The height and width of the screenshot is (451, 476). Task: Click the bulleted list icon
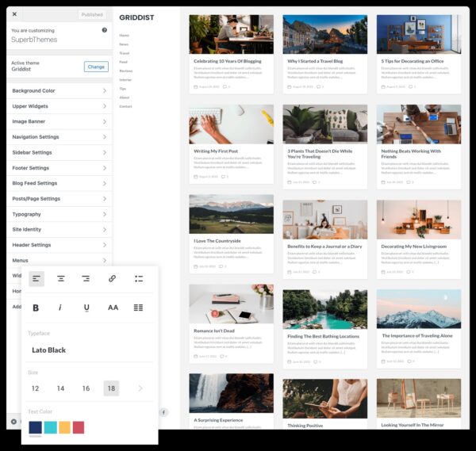click(x=138, y=279)
